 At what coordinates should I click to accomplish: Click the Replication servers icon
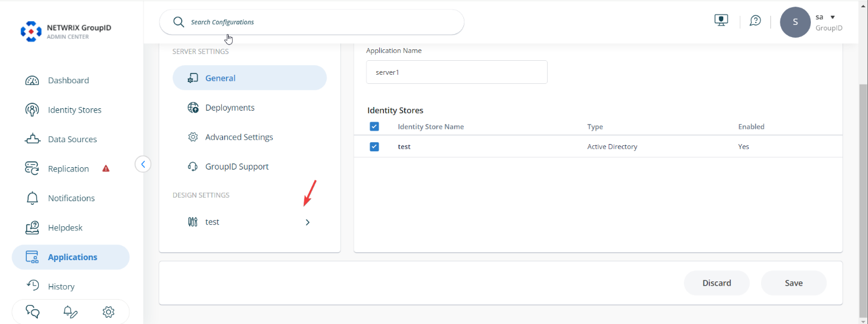click(x=32, y=168)
